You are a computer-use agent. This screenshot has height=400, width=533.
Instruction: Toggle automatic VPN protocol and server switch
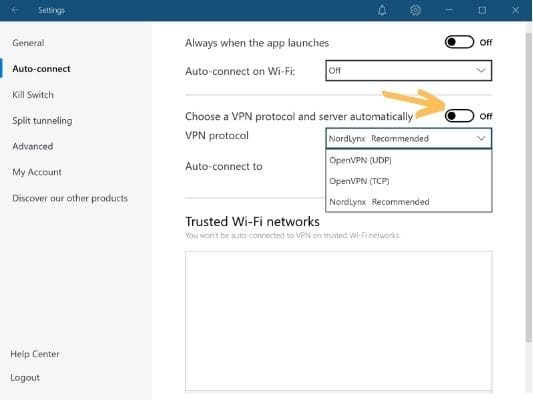click(459, 116)
